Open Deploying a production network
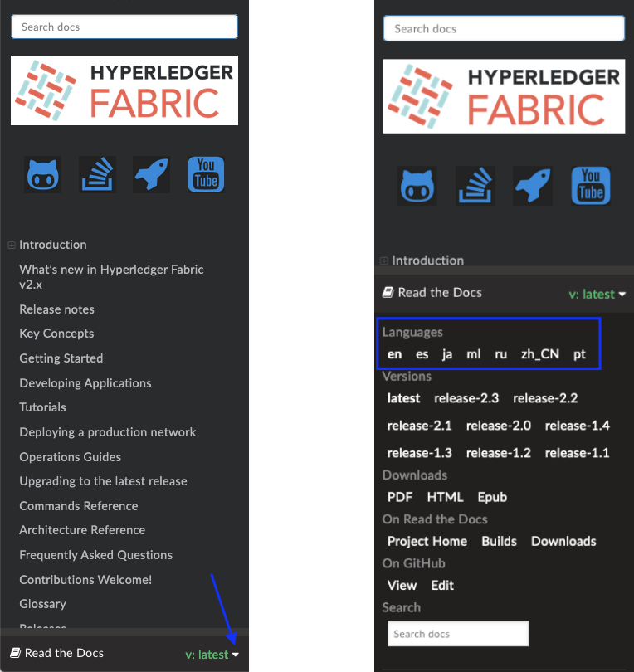 (108, 432)
